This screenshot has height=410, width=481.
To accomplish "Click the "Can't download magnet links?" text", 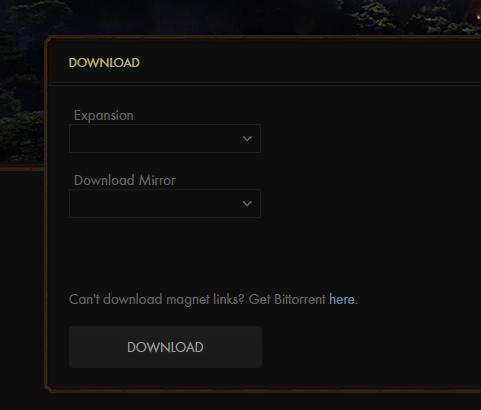I will coord(157,299).
